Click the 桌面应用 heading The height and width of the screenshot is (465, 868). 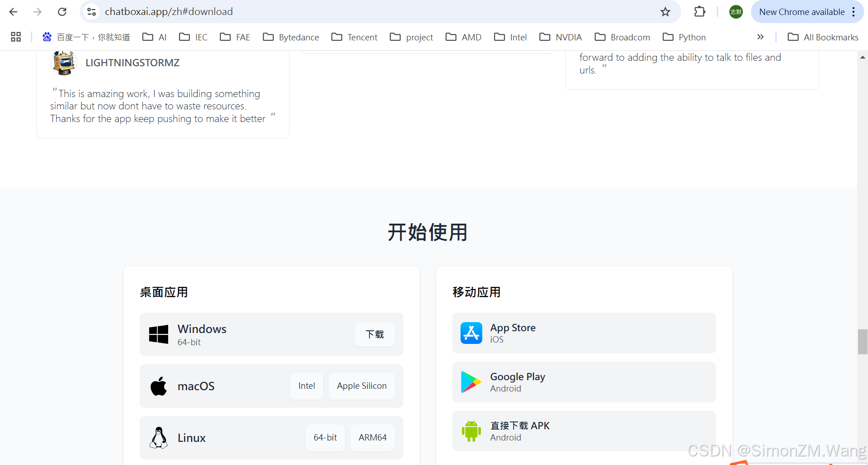(164, 292)
